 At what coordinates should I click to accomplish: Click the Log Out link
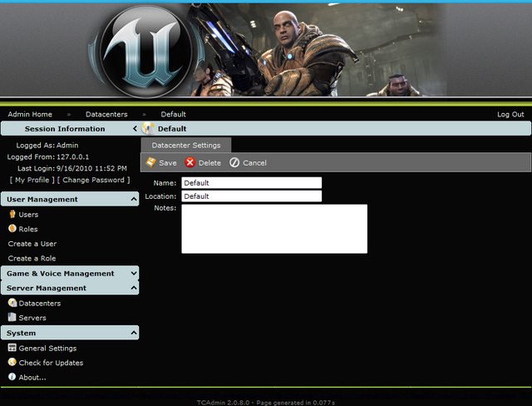coord(510,114)
